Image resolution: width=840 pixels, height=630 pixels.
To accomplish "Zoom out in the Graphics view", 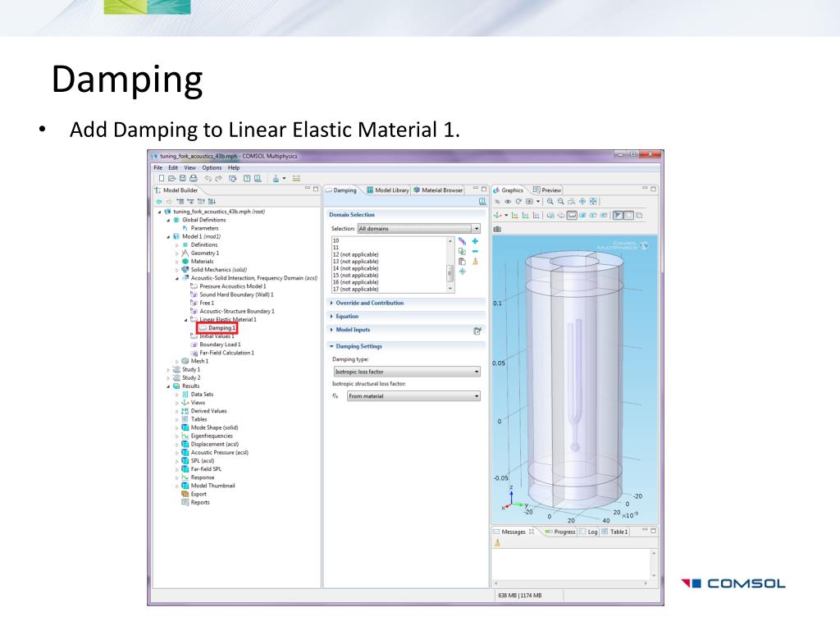I will click(x=561, y=202).
